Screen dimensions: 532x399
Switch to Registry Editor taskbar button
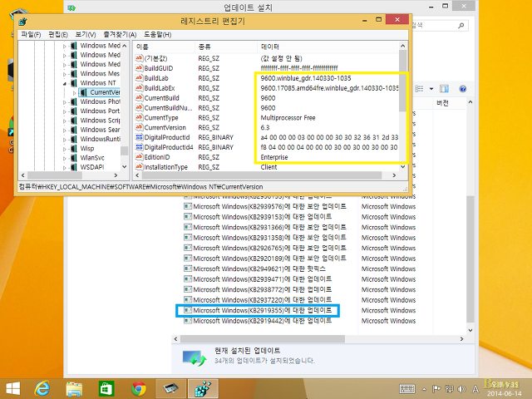[203, 388]
